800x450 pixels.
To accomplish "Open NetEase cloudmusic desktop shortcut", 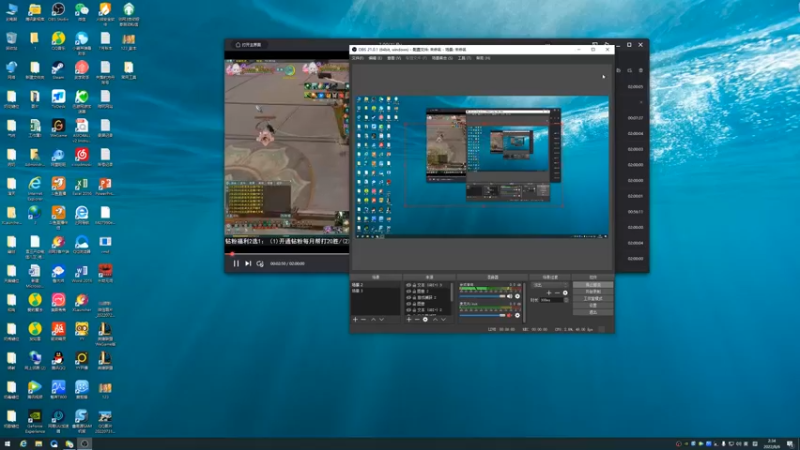I will pyautogui.click(x=82, y=157).
